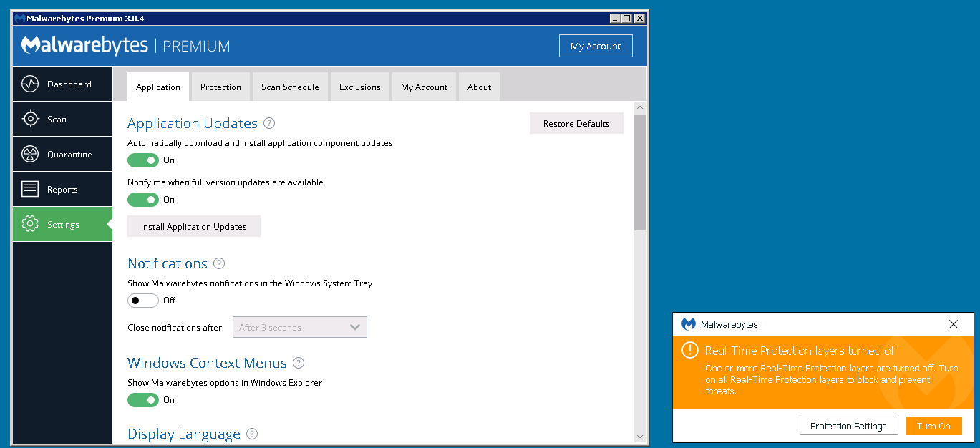
Task: Click Malwarebytes title bar app icon
Action: coord(20,18)
